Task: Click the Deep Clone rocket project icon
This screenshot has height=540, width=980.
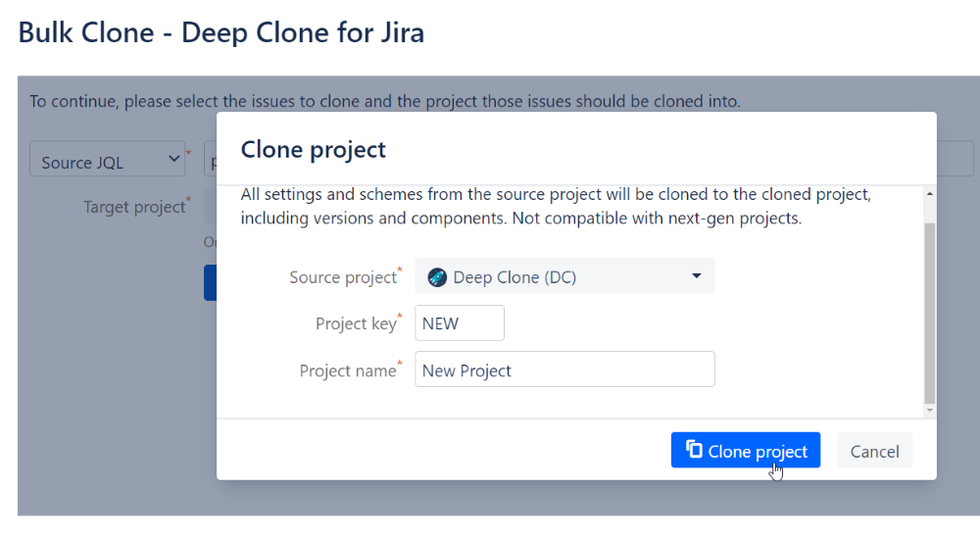Action: [x=437, y=277]
